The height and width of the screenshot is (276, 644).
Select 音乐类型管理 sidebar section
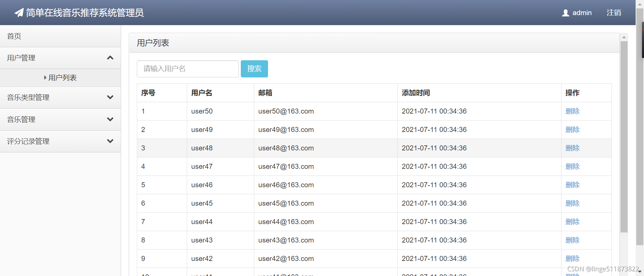pos(60,97)
